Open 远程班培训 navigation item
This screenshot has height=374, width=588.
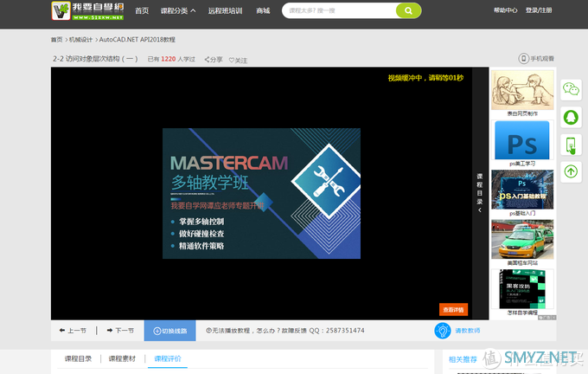pyautogui.click(x=225, y=11)
